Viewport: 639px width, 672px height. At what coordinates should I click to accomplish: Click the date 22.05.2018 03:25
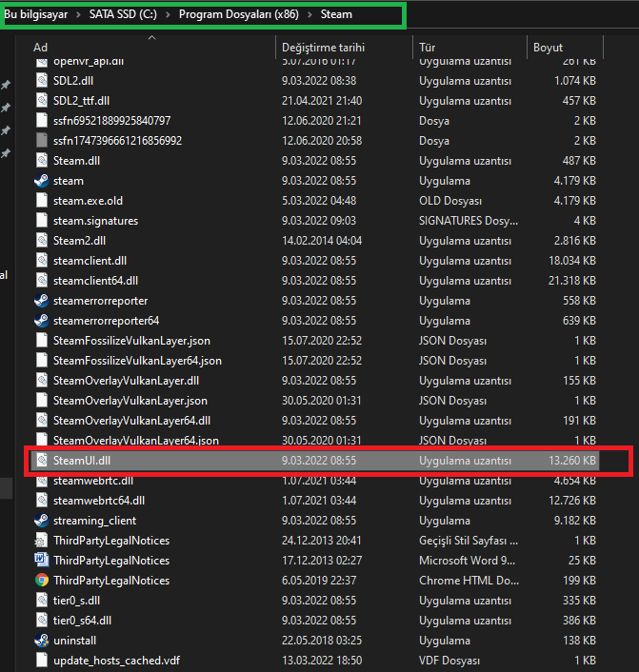pos(322,641)
